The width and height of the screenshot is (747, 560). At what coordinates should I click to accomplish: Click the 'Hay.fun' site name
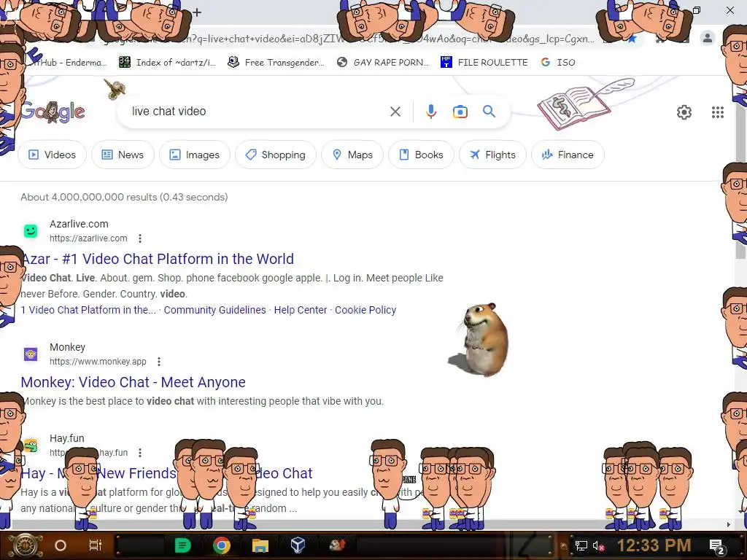66,438
